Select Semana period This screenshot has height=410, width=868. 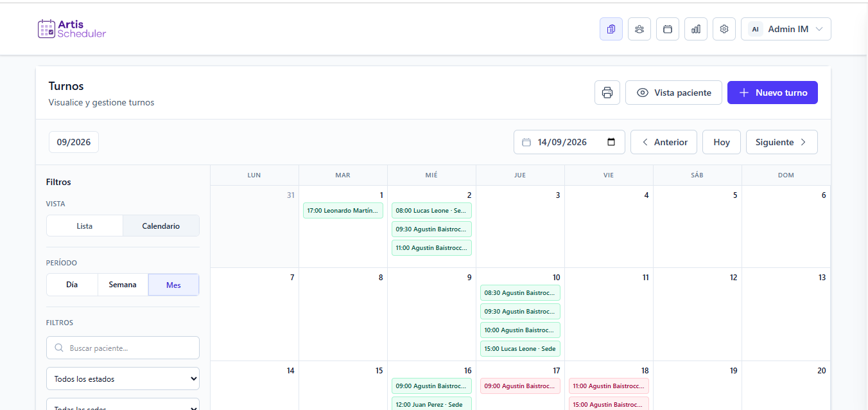123,285
